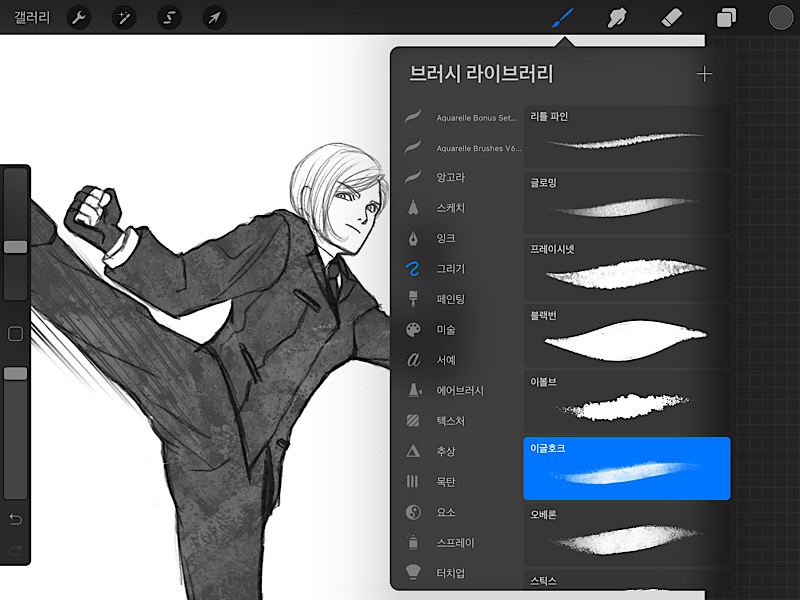Select the 오베론 brush
The height and width of the screenshot is (600, 800).
627,535
